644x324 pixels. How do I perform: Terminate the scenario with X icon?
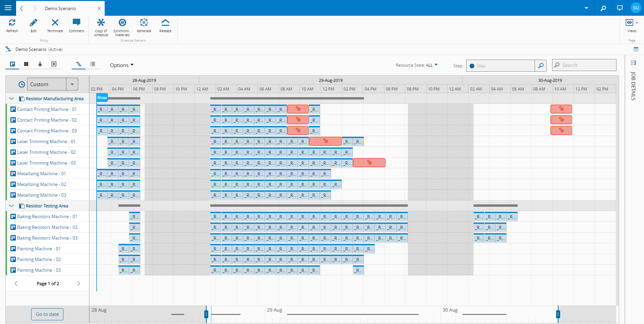pyautogui.click(x=55, y=23)
